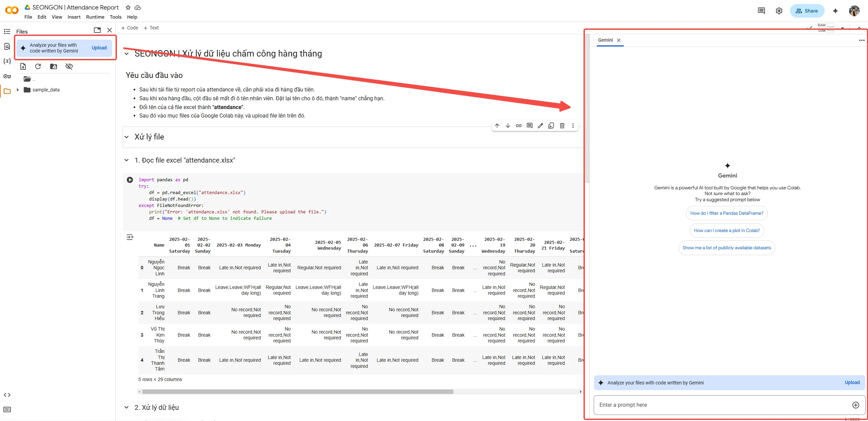This screenshot has height=421, width=868.
Task: Open the comments icon in the header
Action: [x=762, y=11]
